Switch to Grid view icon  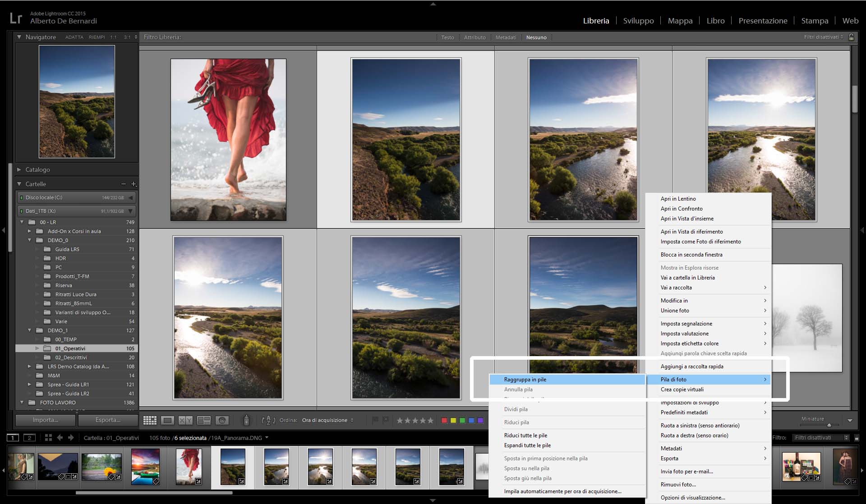tap(150, 420)
